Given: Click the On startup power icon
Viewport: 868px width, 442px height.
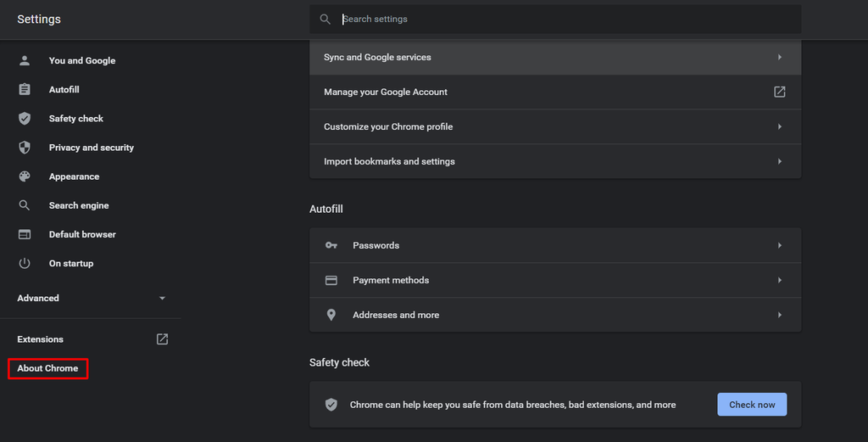Looking at the screenshot, I should click(25, 263).
